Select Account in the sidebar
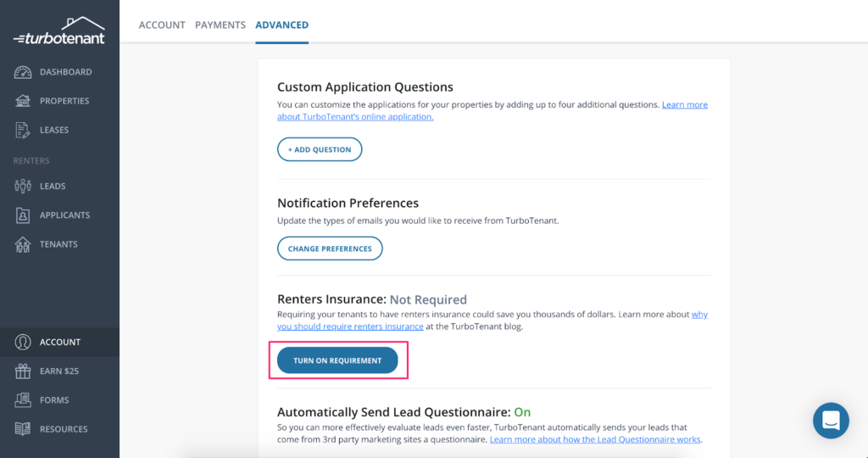Screen dimensions: 868x458 click(x=60, y=343)
